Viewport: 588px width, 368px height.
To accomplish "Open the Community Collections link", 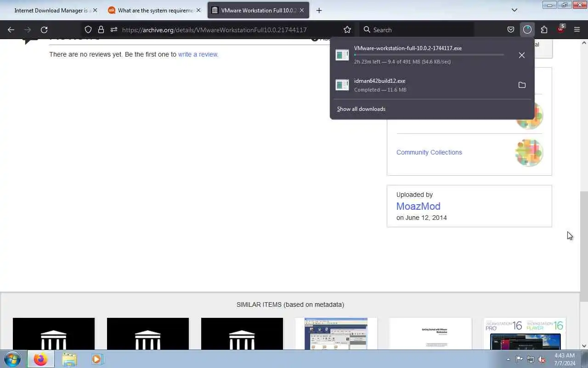I will click(429, 152).
